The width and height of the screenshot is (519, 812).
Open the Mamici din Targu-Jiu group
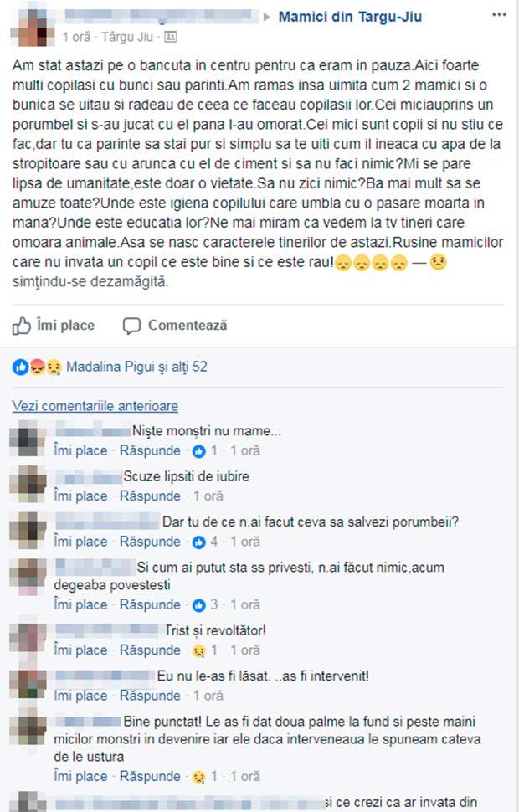point(350,17)
